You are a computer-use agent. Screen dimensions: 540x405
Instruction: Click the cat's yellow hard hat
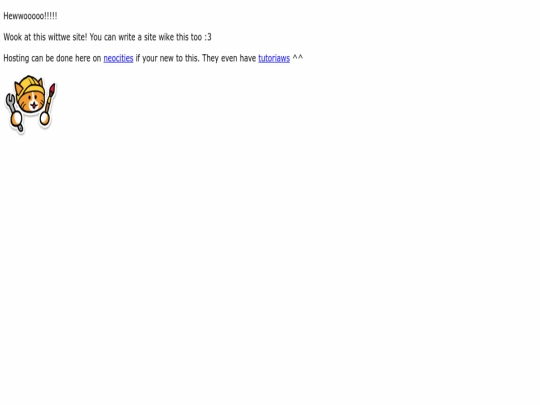(30, 84)
